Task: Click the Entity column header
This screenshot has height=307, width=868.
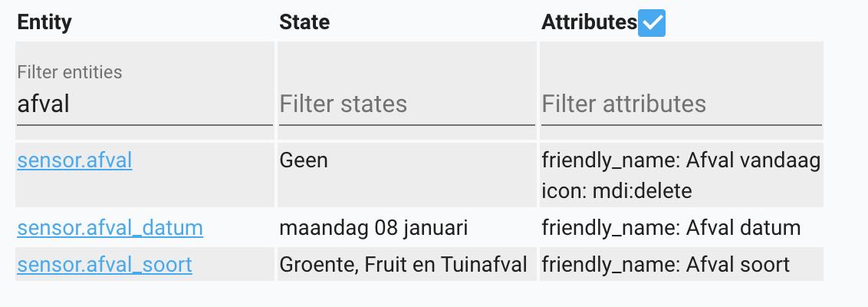Action: [44, 23]
